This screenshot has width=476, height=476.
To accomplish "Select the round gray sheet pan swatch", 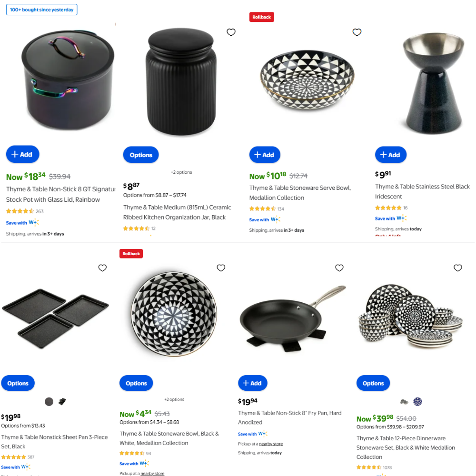I will point(49,402).
